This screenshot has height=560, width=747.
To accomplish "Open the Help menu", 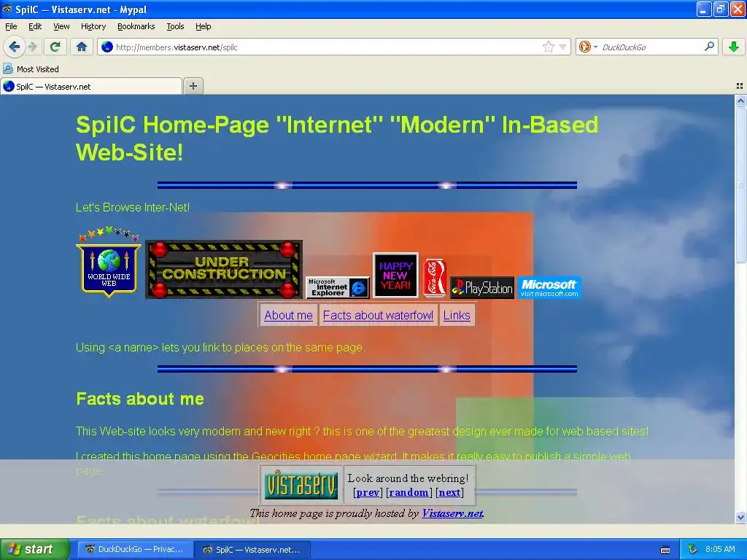I will click(203, 26).
